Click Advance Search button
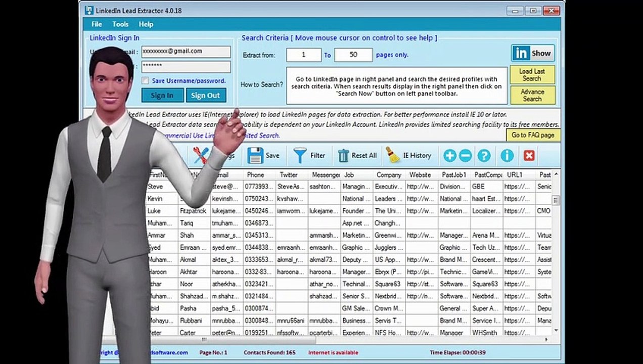Viewport: 643px width, 364px height. [532, 95]
